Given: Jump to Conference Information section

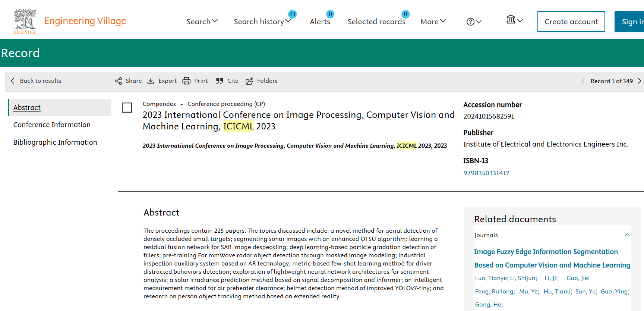Looking at the screenshot, I should pos(52,125).
